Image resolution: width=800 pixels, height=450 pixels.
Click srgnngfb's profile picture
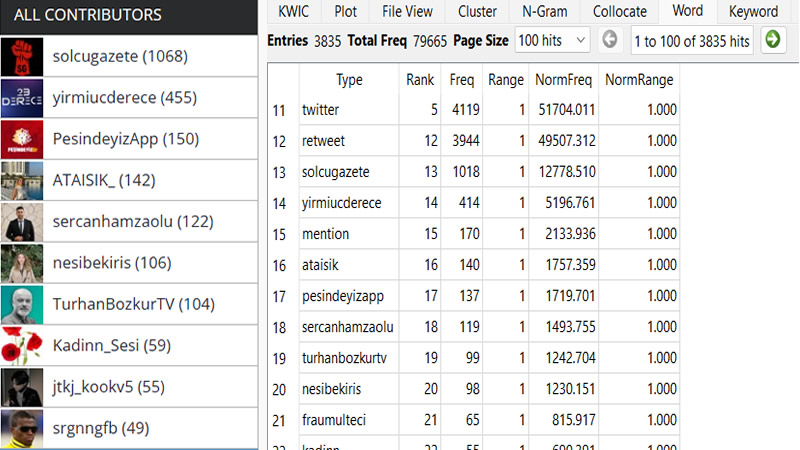point(21,428)
